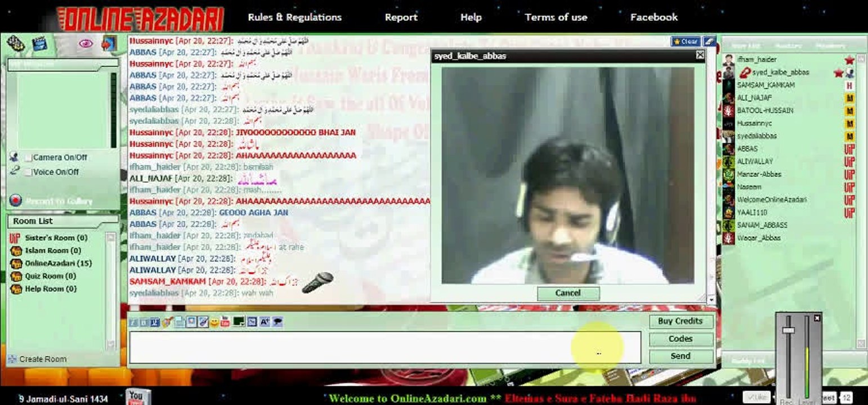Open the smiley emoticon picker

coord(214,322)
